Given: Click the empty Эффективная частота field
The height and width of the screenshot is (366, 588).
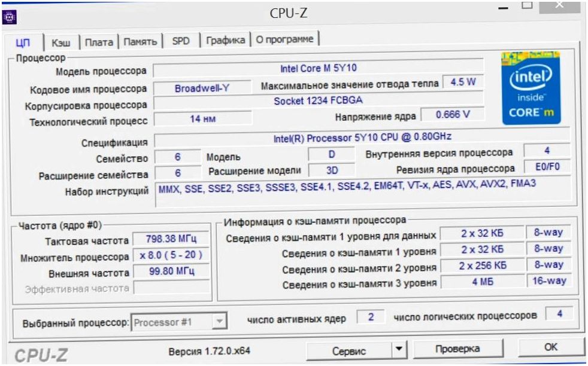Looking at the screenshot, I should click(172, 287).
